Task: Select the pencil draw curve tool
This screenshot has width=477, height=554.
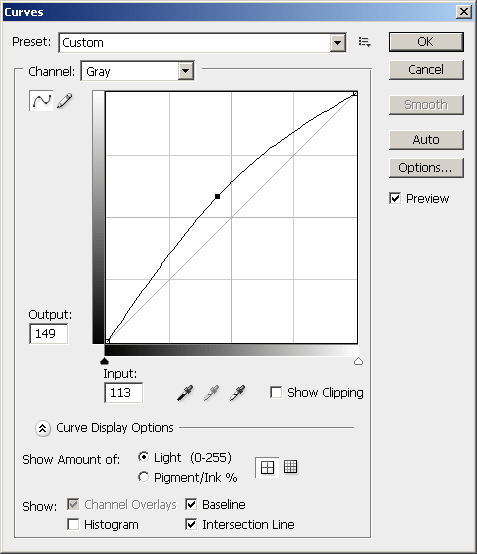Action: (x=65, y=101)
